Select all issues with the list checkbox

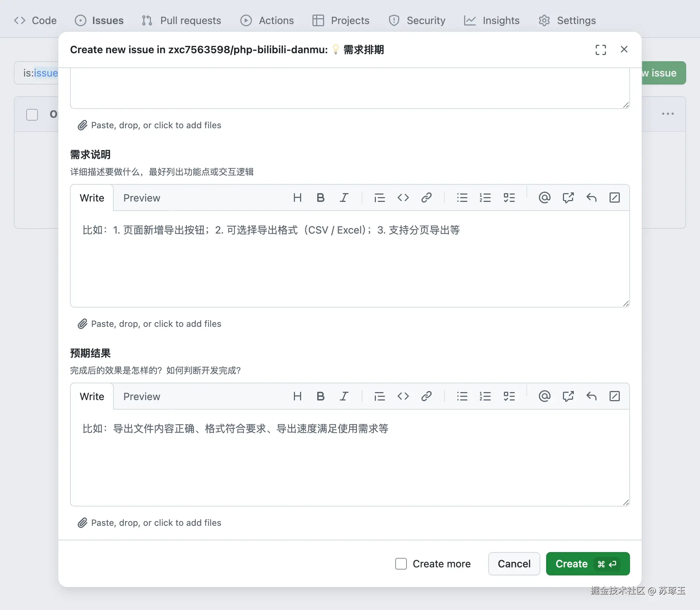(x=32, y=114)
